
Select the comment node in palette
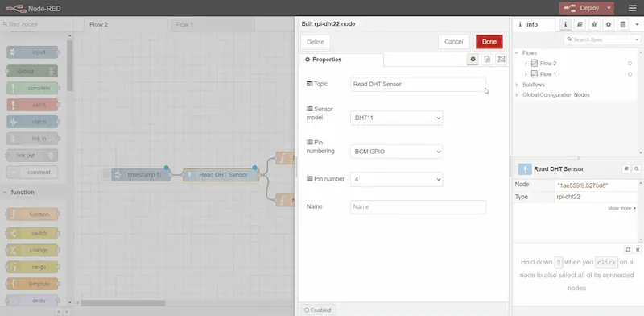point(32,173)
